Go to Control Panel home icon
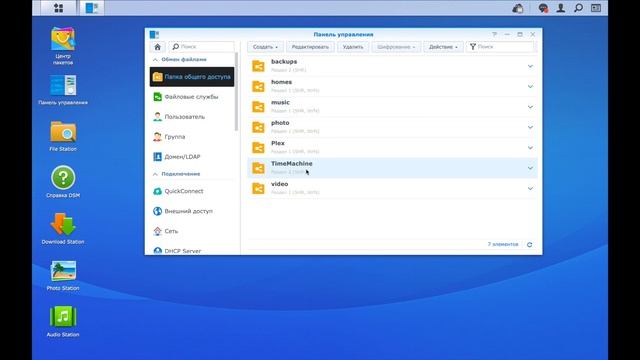This screenshot has height=360, width=640. click(158, 47)
